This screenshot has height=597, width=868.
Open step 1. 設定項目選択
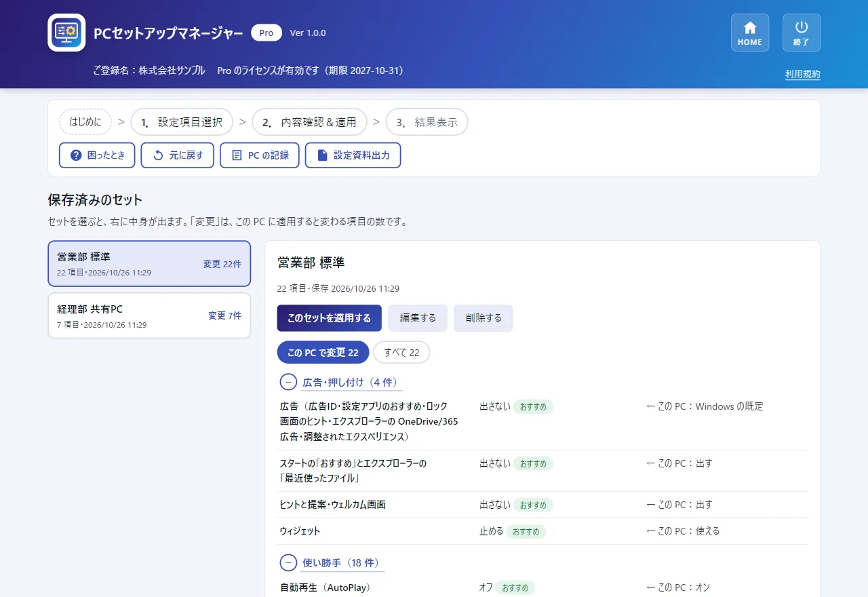pyautogui.click(x=182, y=122)
